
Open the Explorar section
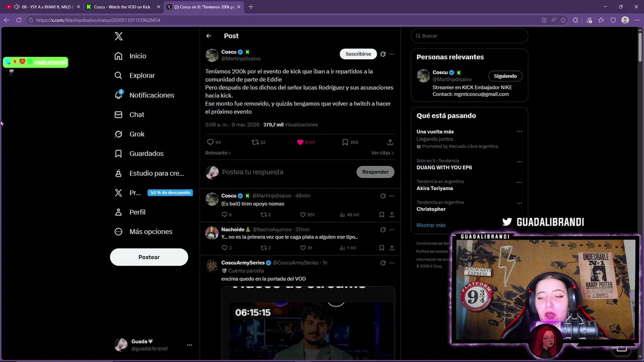pyautogui.click(x=135, y=75)
